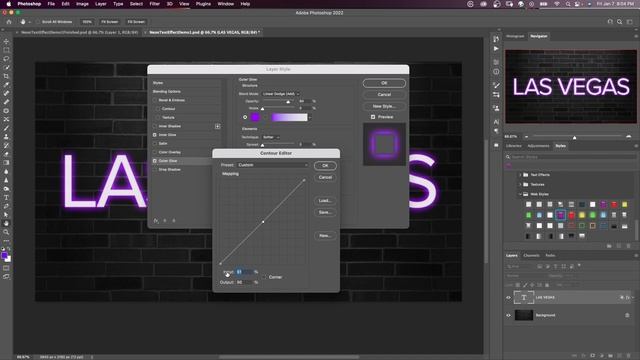Click the Home icon in options bar
The width and height of the screenshot is (640, 360).
tap(9, 22)
